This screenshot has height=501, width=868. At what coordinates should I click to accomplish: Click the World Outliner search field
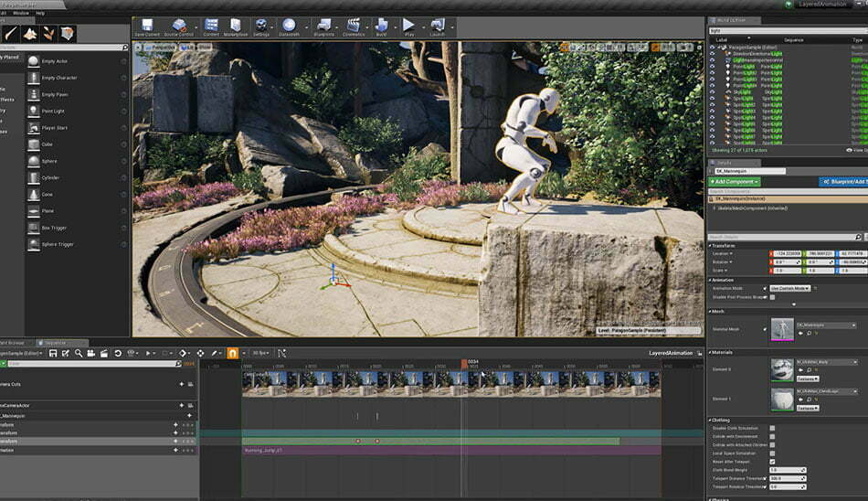[789, 31]
